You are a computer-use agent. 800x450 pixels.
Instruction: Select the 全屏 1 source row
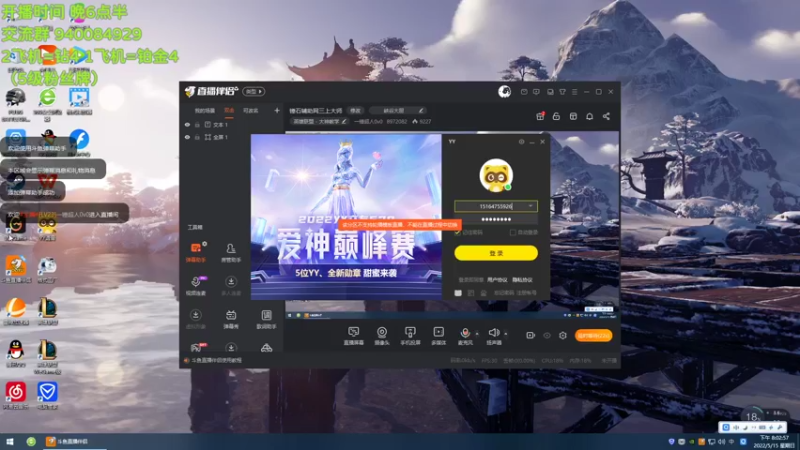coord(232,137)
